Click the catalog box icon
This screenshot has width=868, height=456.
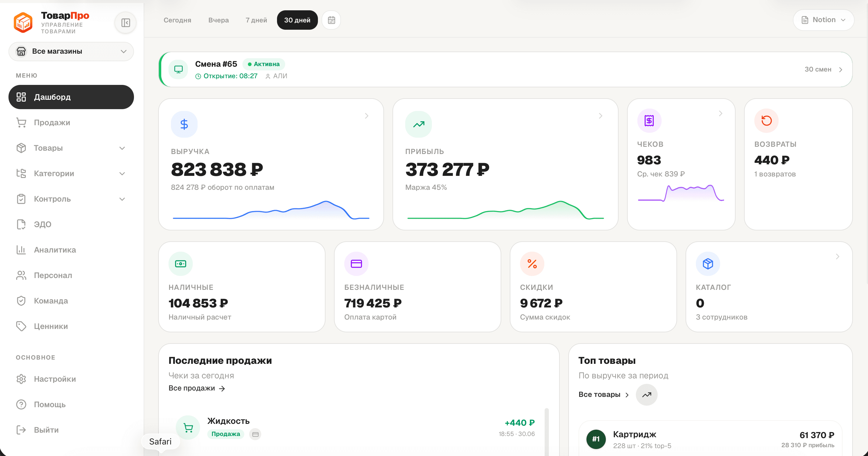click(708, 264)
